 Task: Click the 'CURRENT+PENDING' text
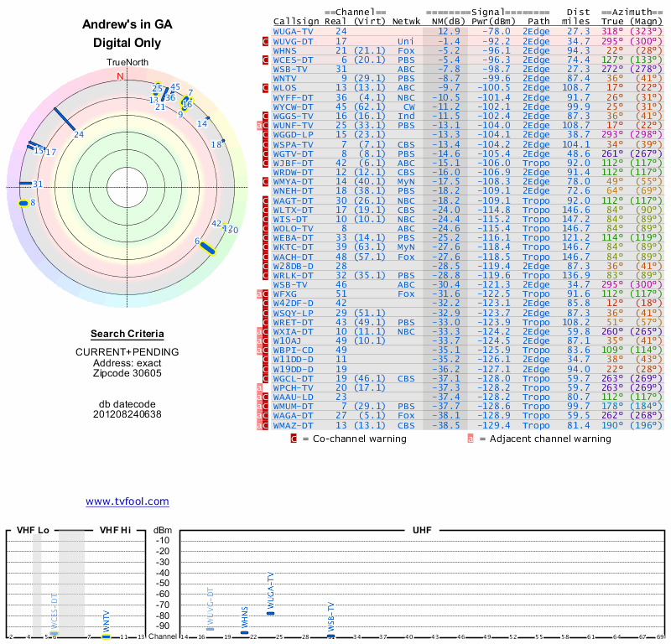(x=127, y=352)
